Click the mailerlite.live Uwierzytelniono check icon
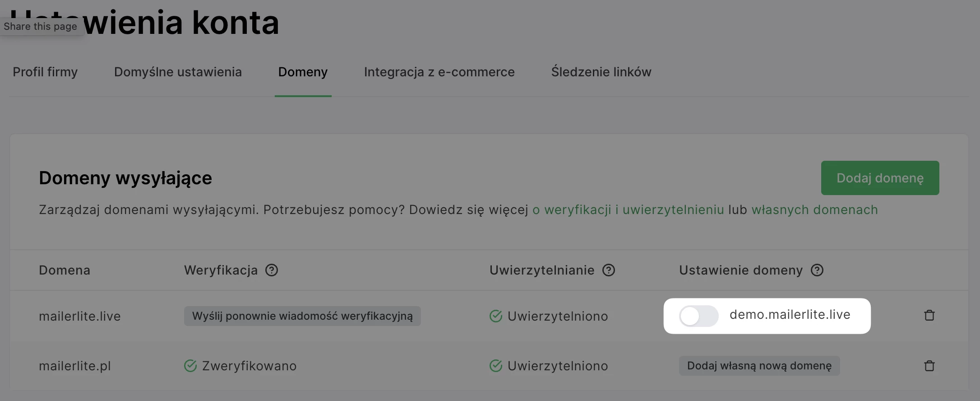 [x=496, y=316]
